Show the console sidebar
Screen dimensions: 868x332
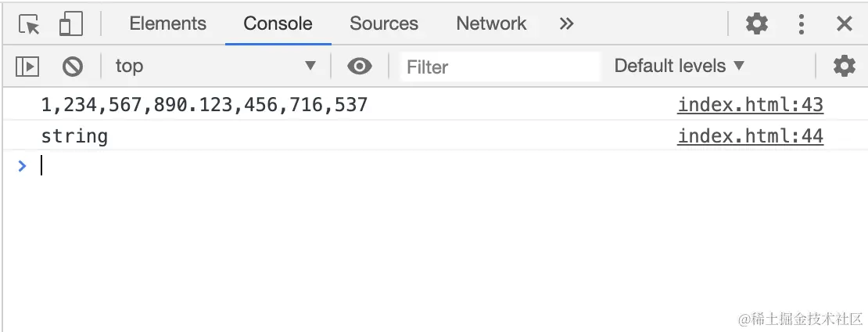27,67
